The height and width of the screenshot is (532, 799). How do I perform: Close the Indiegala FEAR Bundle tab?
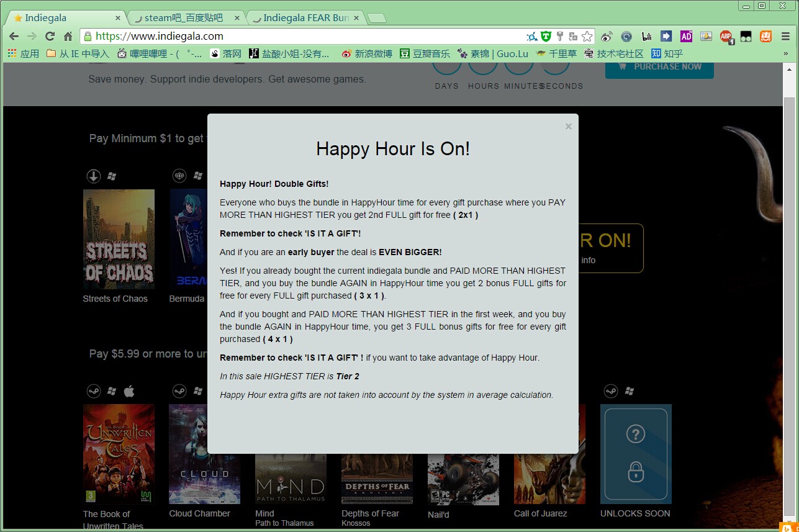tap(356, 18)
